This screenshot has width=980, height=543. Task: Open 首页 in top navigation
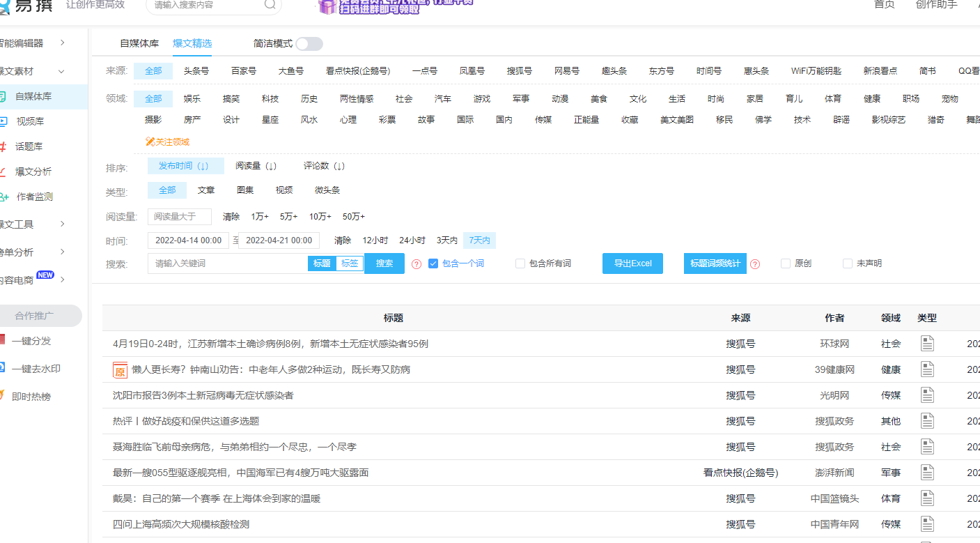(x=885, y=4)
